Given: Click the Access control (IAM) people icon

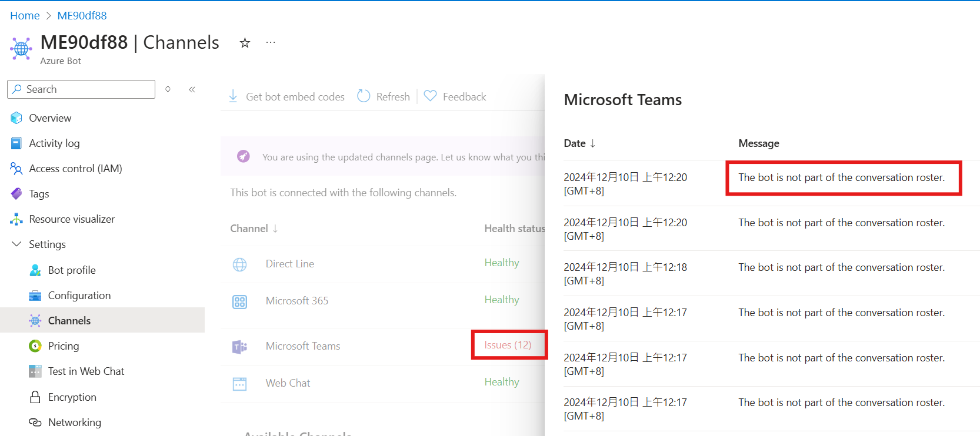Looking at the screenshot, I should click(16, 169).
